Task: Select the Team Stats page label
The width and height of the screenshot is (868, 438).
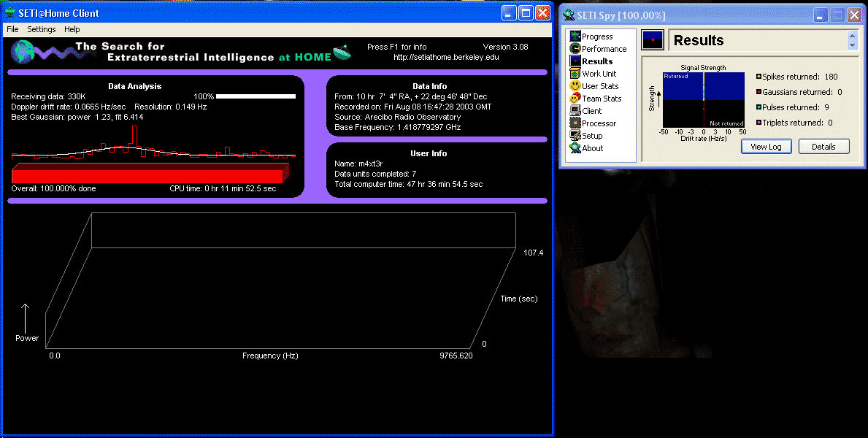Action: (602, 99)
